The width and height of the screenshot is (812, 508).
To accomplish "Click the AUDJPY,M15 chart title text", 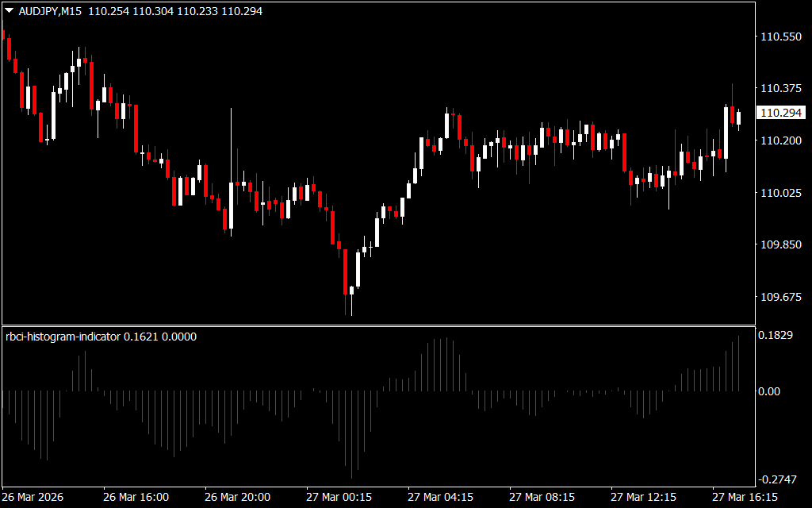I will (51, 12).
